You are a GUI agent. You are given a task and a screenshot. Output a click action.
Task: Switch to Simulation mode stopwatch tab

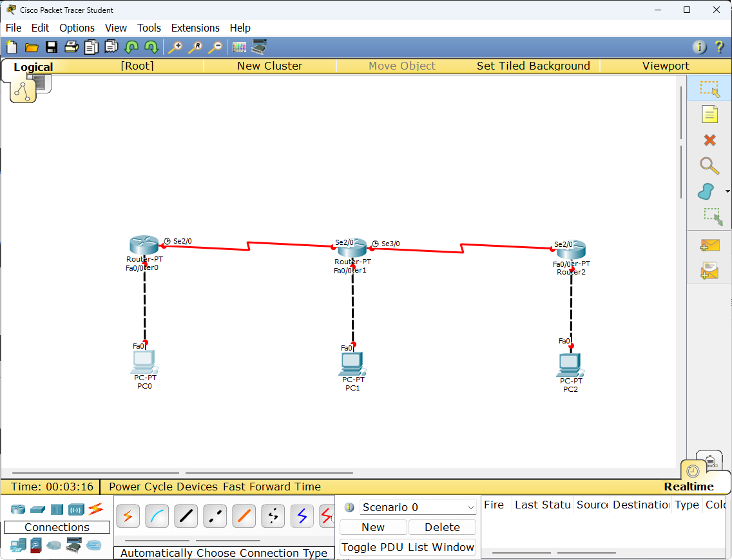709,461
